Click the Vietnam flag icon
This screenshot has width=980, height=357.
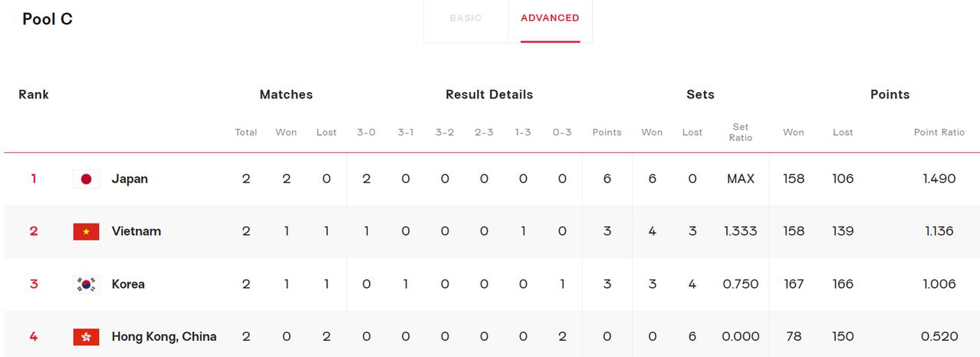click(x=86, y=231)
